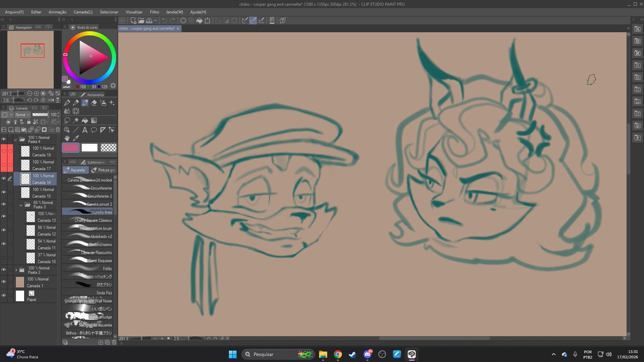Click the Redo arrow in command bar
644x362 pixels.
(x=172, y=20)
